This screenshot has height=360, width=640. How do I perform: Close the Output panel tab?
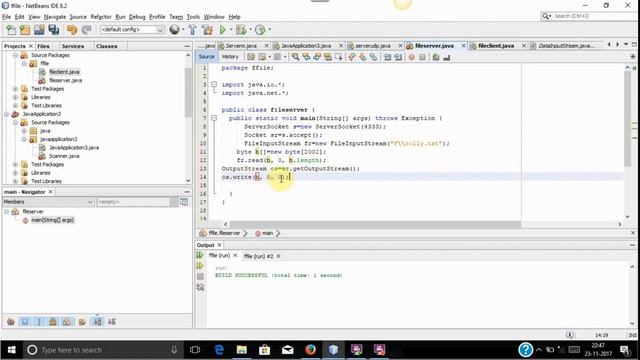219,245
